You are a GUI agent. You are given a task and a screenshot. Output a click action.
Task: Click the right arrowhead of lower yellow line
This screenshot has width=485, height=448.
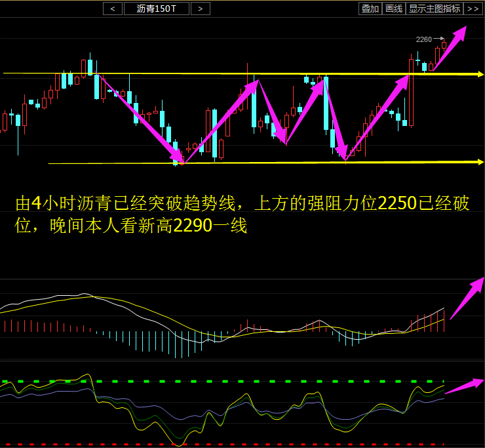coord(480,161)
